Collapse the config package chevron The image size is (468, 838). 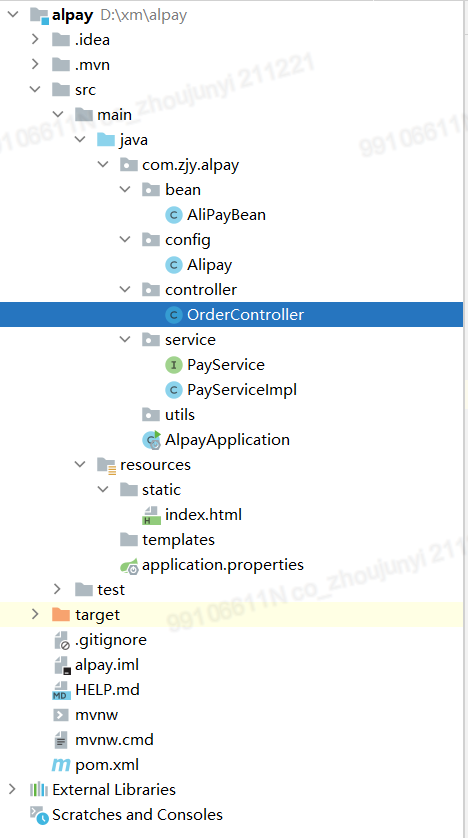click(125, 240)
